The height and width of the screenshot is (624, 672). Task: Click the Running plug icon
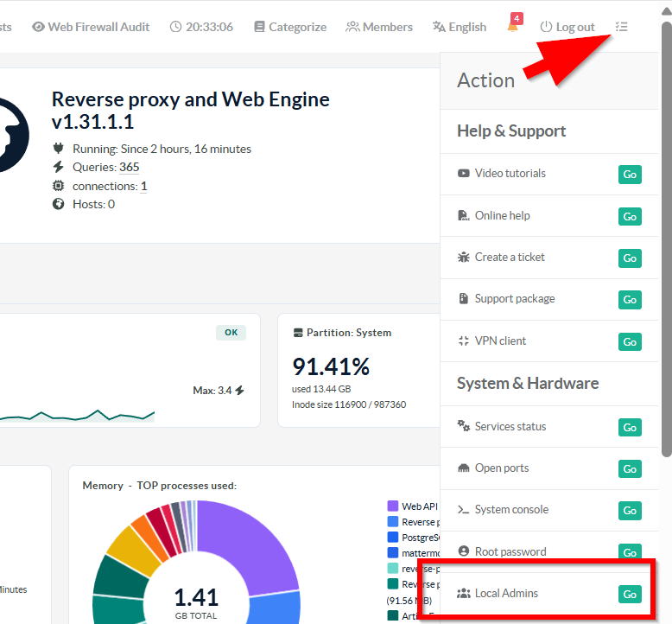coord(58,149)
